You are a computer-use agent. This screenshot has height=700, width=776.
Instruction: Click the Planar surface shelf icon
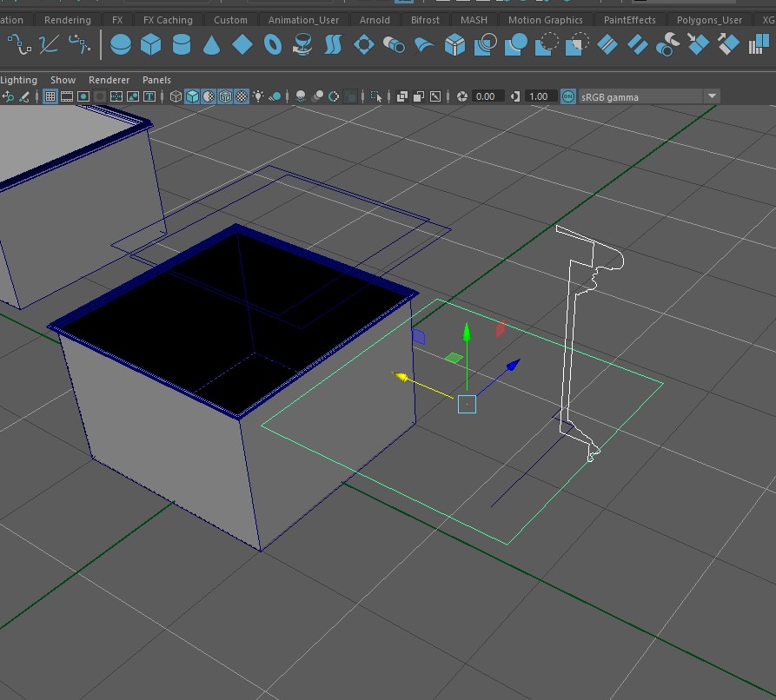pyautogui.click(x=364, y=44)
